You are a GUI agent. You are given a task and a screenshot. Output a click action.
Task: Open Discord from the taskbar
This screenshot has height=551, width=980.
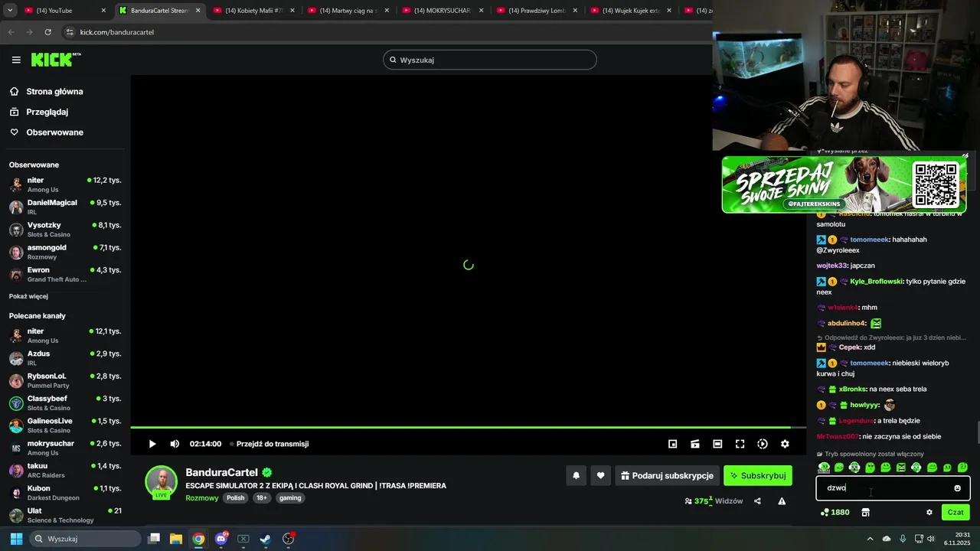tap(221, 539)
